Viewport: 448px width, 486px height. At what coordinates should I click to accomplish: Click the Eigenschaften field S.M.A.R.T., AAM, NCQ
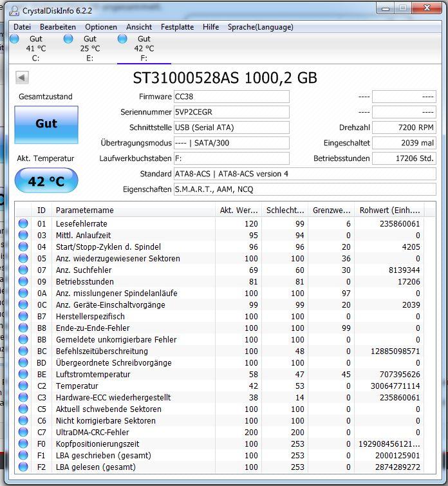pyautogui.click(x=305, y=189)
